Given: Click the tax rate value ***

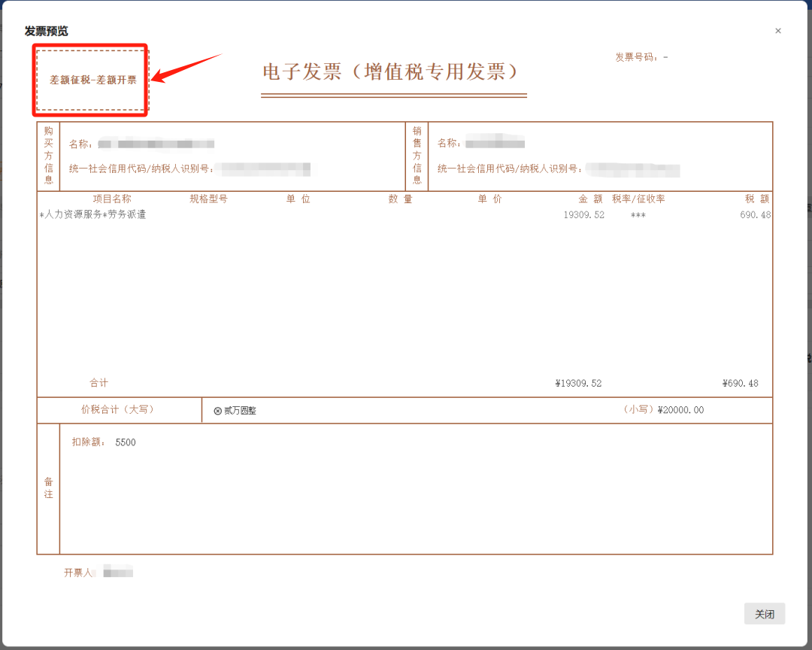Looking at the screenshot, I should [638, 215].
